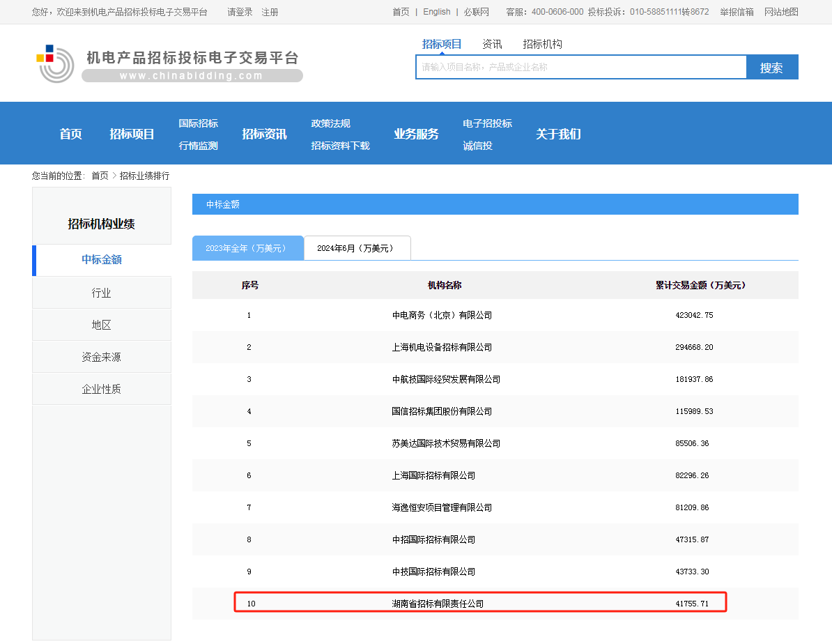Open 诚信投 navigation item
Screen dimensions: 832x644
tap(477, 146)
